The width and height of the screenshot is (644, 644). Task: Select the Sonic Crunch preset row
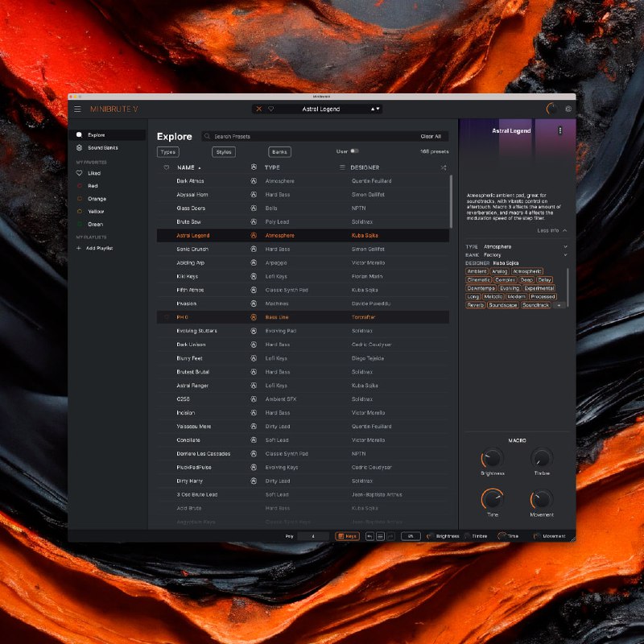pos(303,249)
